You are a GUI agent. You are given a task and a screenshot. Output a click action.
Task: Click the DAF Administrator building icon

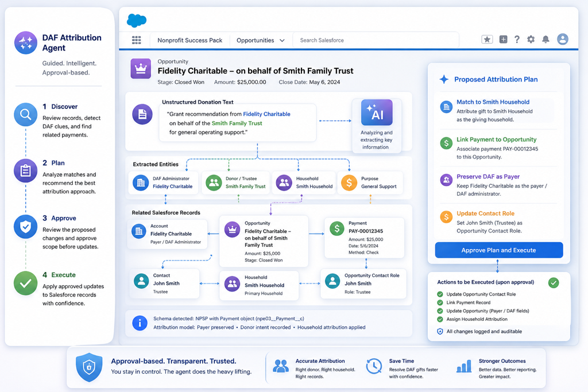click(x=141, y=183)
